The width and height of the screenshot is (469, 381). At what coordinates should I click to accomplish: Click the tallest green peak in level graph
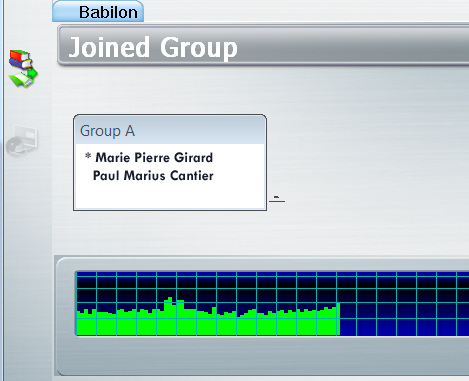pos(170,300)
